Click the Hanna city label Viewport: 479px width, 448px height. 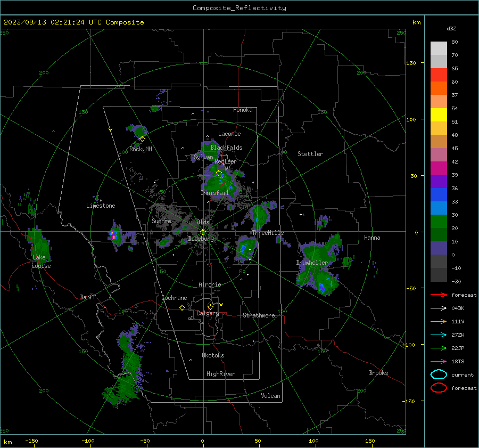372,237
